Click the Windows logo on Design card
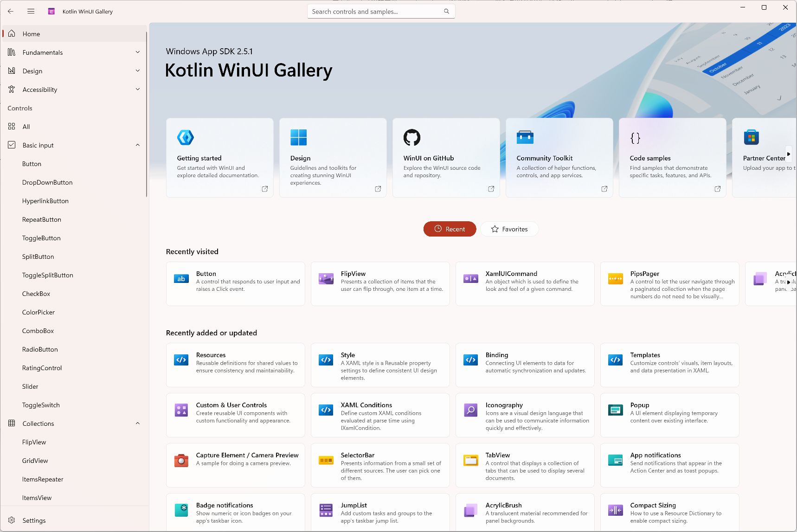Screen dimensions: 797x532 coord(298,137)
